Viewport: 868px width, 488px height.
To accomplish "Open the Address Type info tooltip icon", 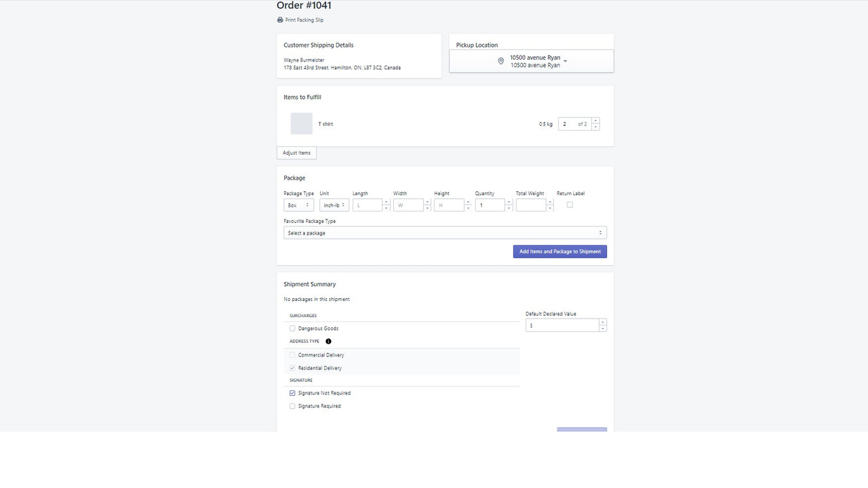I will click(328, 341).
